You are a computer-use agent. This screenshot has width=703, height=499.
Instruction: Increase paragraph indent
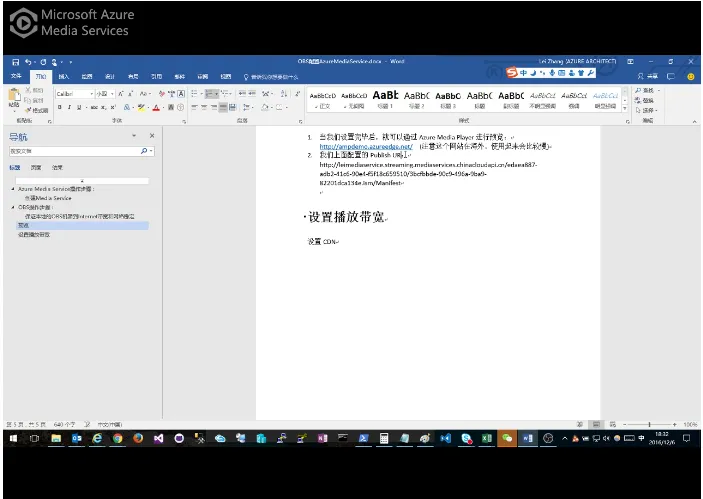point(252,94)
